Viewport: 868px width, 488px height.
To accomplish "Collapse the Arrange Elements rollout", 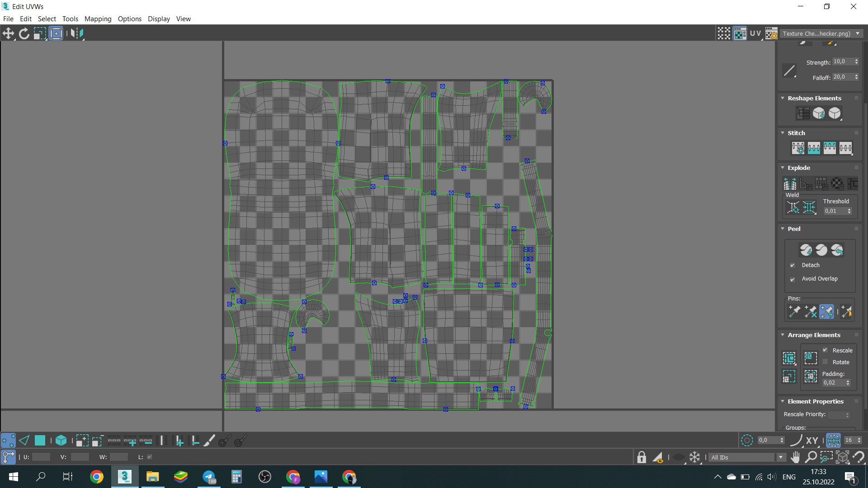I will [x=783, y=335].
